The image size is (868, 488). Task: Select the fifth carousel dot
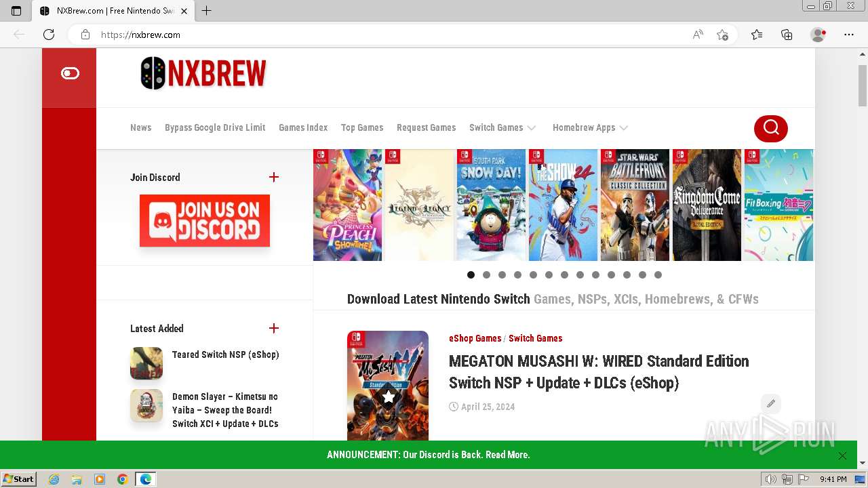(533, 274)
